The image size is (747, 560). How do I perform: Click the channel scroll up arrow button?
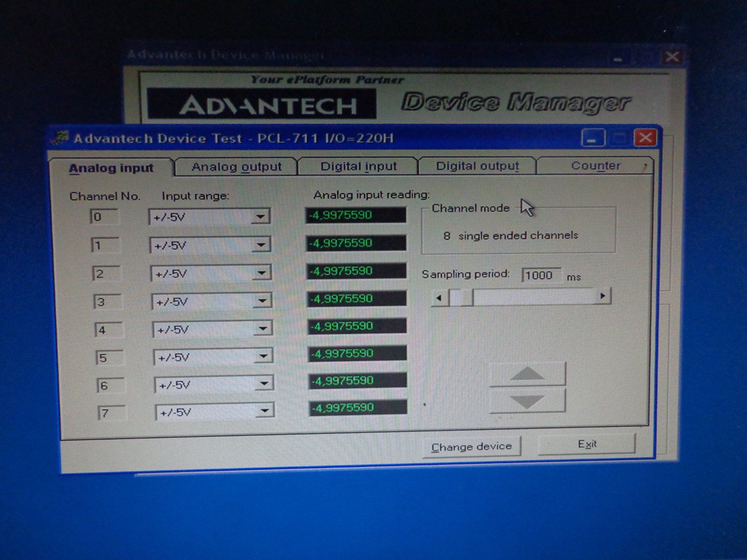527,374
